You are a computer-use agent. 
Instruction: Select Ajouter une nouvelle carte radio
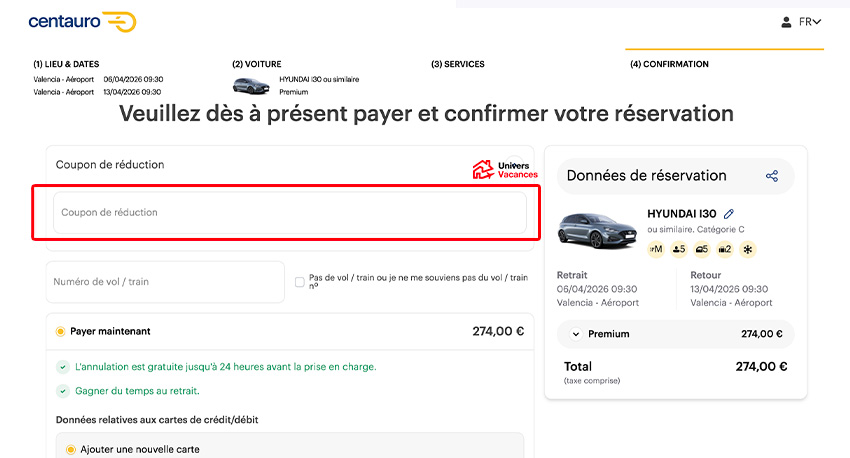70,450
